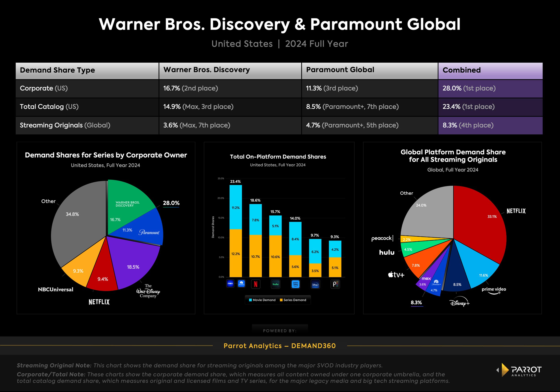The height and width of the screenshot is (392, 560).
Task: Click the 8.4% movie segment of the Prime Video bar
Action: coord(295,238)
